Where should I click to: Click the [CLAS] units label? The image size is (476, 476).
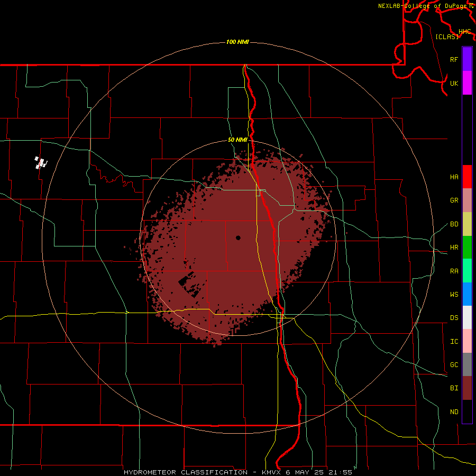(x=447, y=36)
